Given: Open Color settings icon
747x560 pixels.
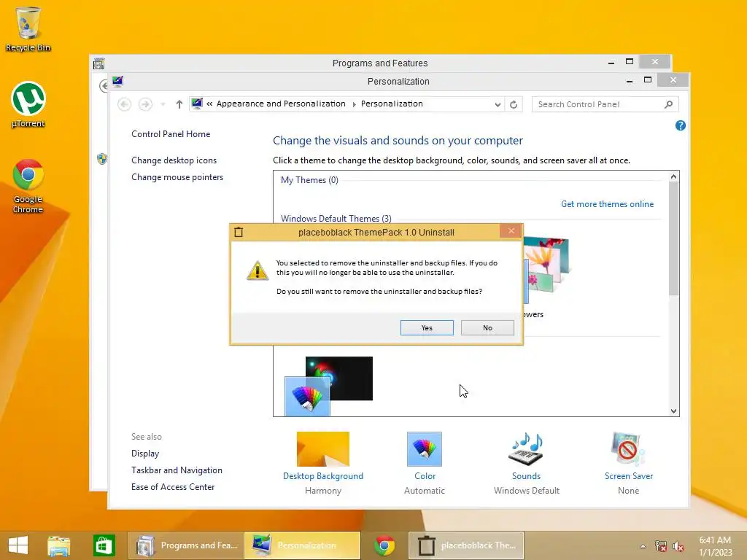Looking at the screenshot, I should click(425, 449).
